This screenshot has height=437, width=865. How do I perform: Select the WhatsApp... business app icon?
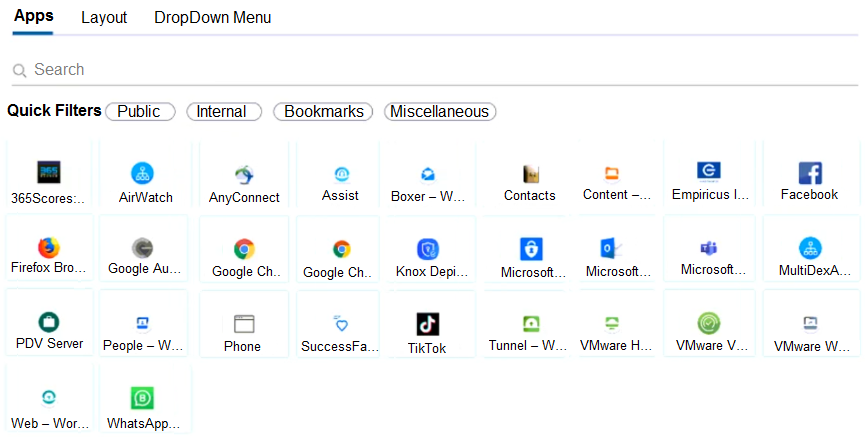coord(142,398)
